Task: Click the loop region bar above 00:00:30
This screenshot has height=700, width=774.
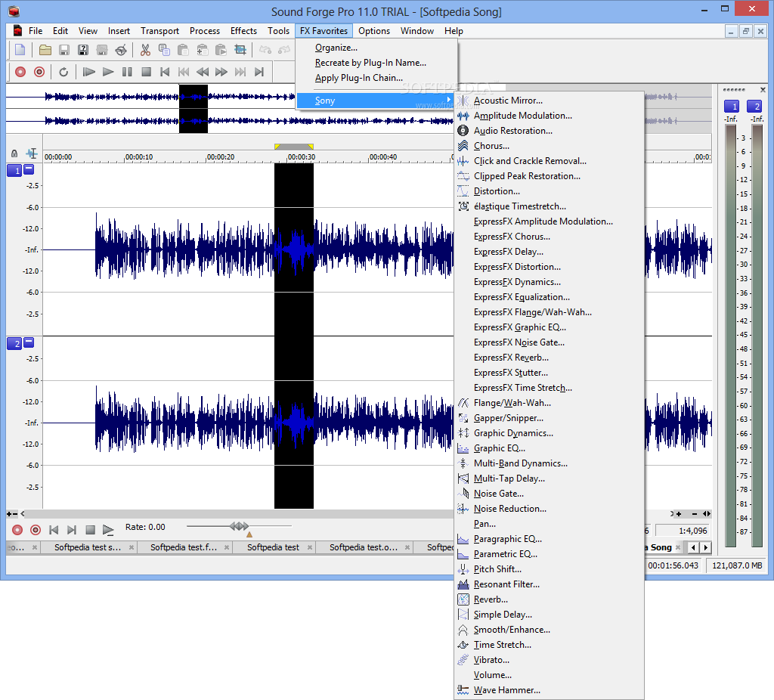Action: pos(294,147)
